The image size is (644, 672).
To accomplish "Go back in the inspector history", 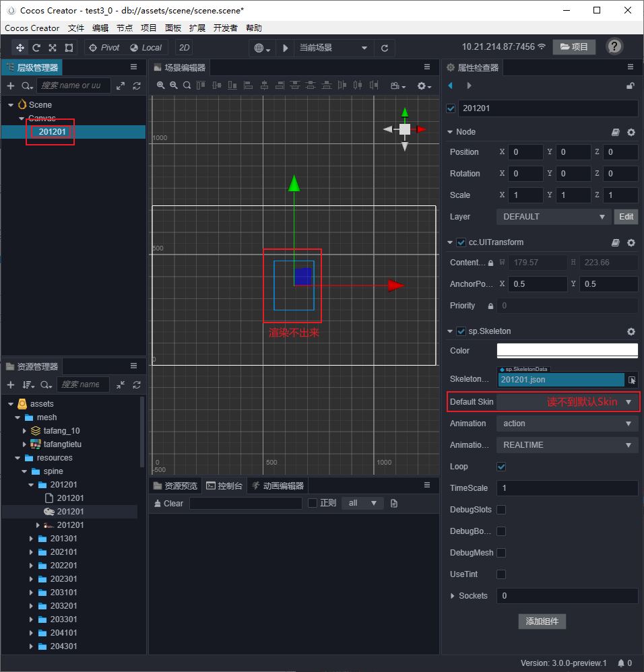I will pos(450,86).
